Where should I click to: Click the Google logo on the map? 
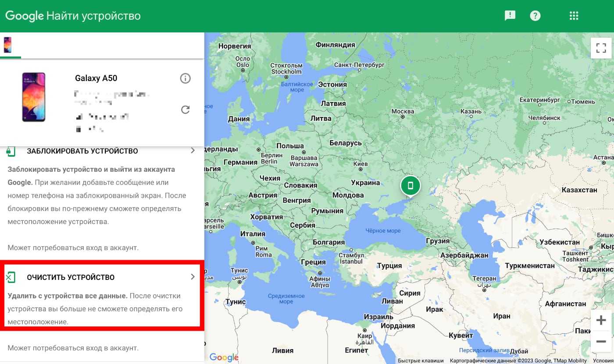point(224,357)
